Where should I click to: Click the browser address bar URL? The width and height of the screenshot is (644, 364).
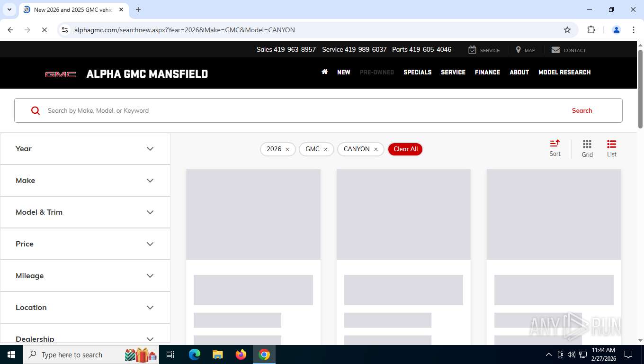click(x=185, y=30)
